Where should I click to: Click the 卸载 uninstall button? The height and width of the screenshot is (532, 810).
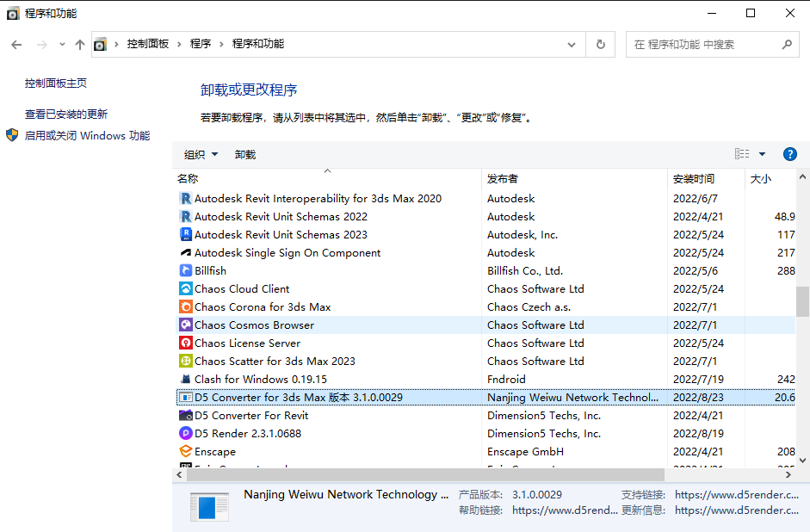pos(245,154)
